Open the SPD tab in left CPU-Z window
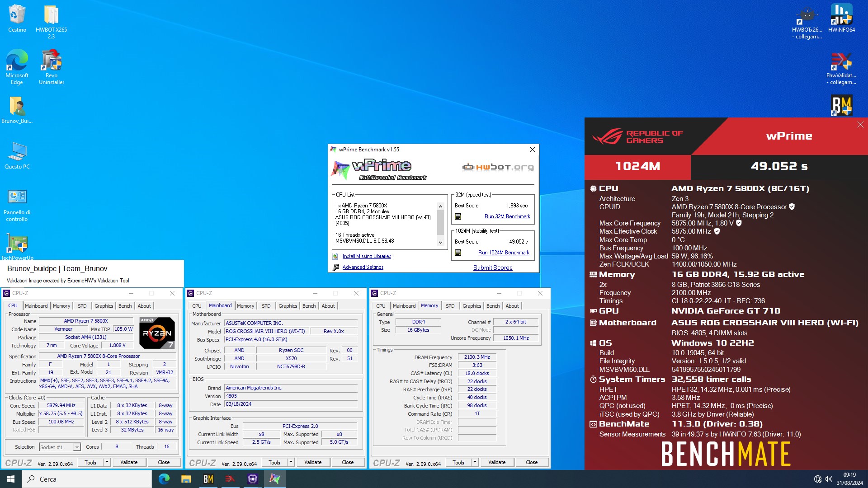 (82, 306)
